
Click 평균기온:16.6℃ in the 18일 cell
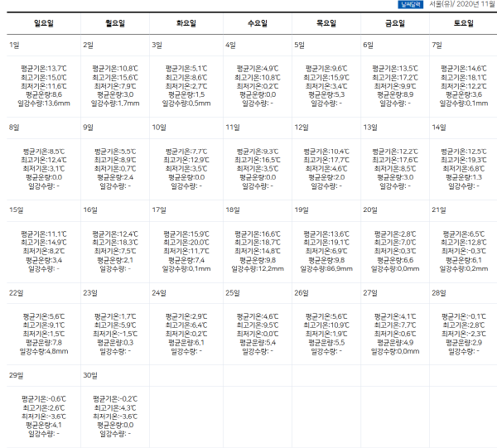click(x=256, y=234)
